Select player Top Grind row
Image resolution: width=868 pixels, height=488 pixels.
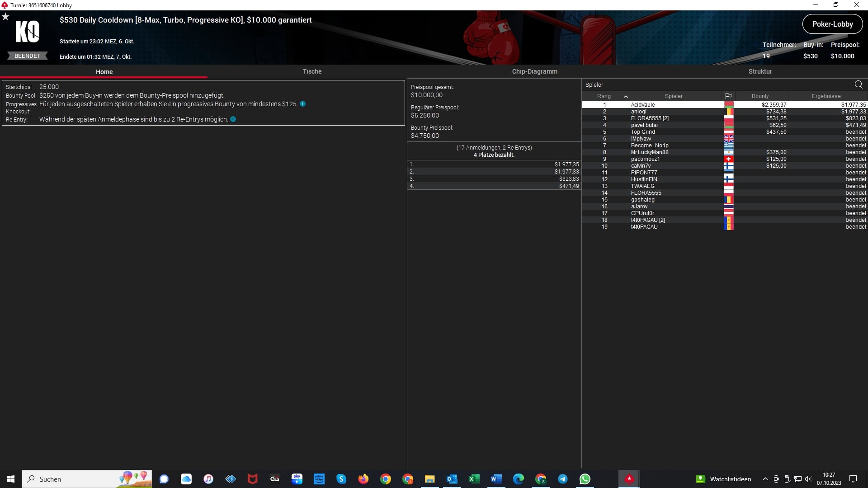(x=643, y=132)
